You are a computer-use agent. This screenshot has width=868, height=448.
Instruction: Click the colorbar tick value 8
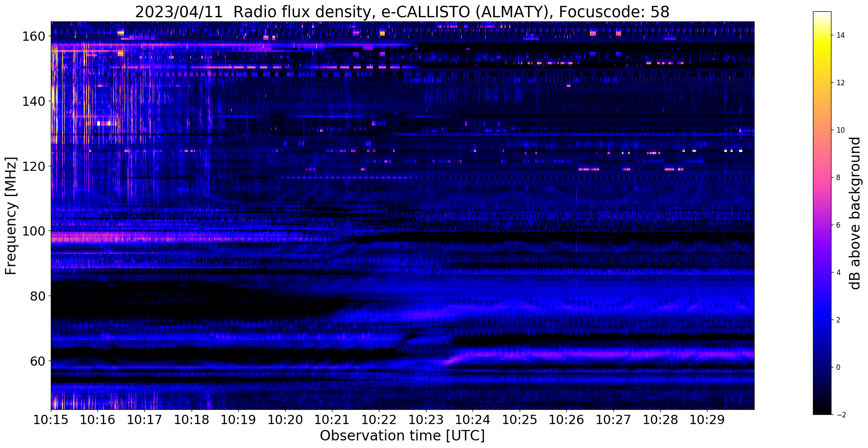tap(839, 178)
